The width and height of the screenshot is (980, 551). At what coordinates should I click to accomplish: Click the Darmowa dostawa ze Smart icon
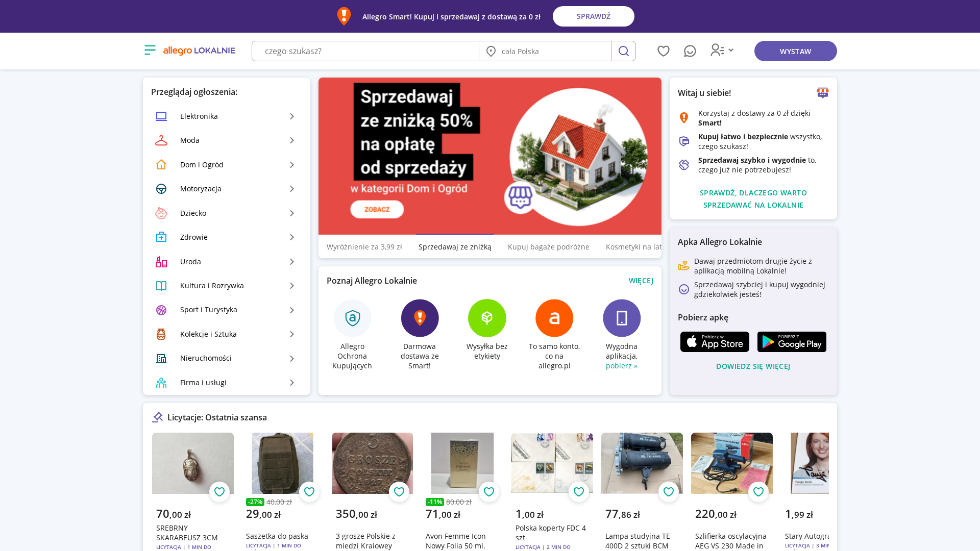pos(420,318)
